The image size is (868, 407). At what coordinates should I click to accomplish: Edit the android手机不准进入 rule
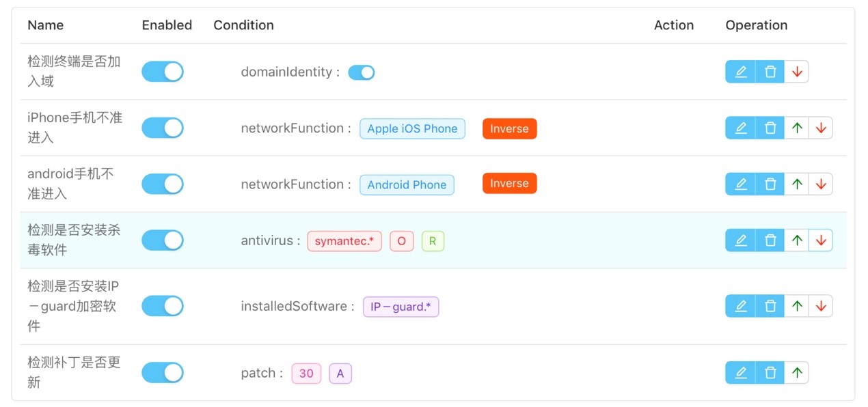click(740, 184)
